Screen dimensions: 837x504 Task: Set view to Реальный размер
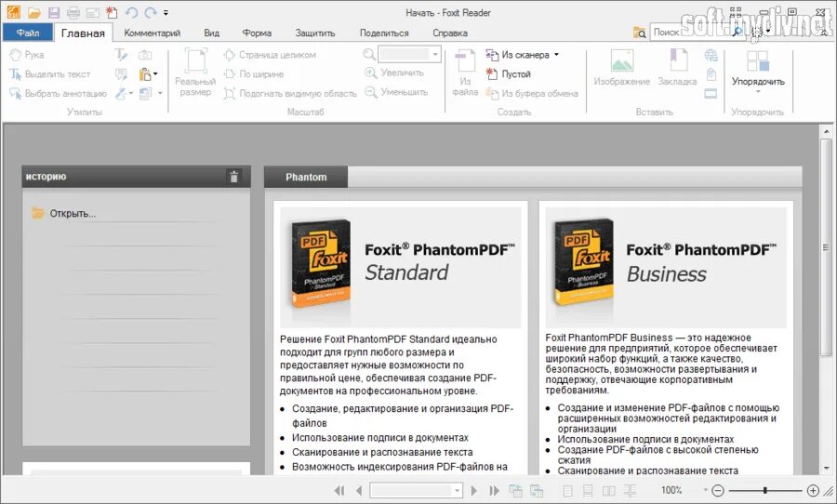coord(195,73)
